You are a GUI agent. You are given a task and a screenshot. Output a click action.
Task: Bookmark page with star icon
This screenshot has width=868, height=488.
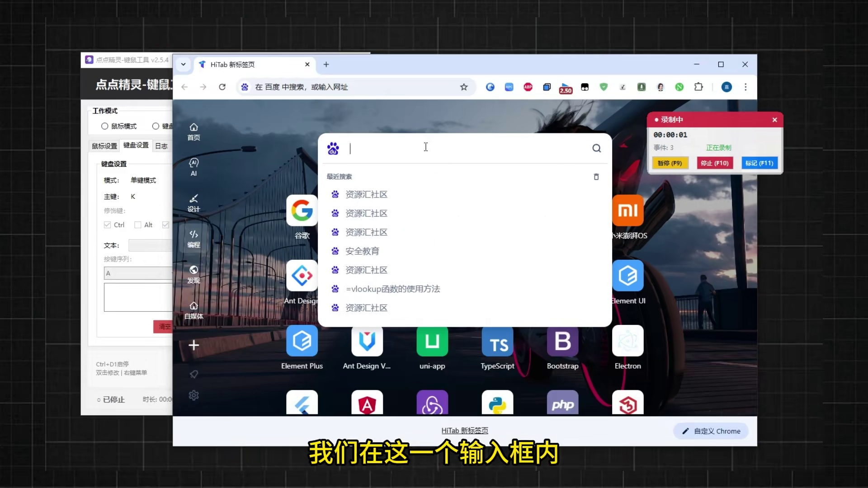[x=463, y=87]
